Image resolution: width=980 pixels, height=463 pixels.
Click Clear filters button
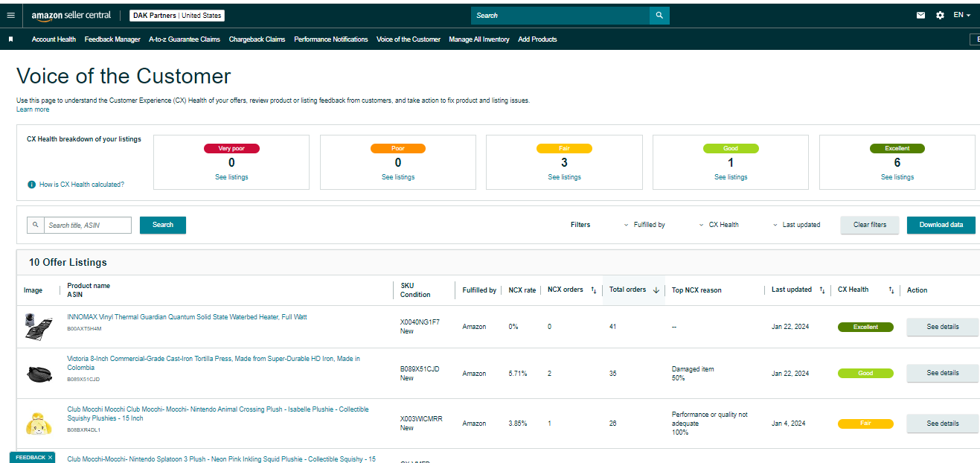pyautogui.click(x=870, y=225)
